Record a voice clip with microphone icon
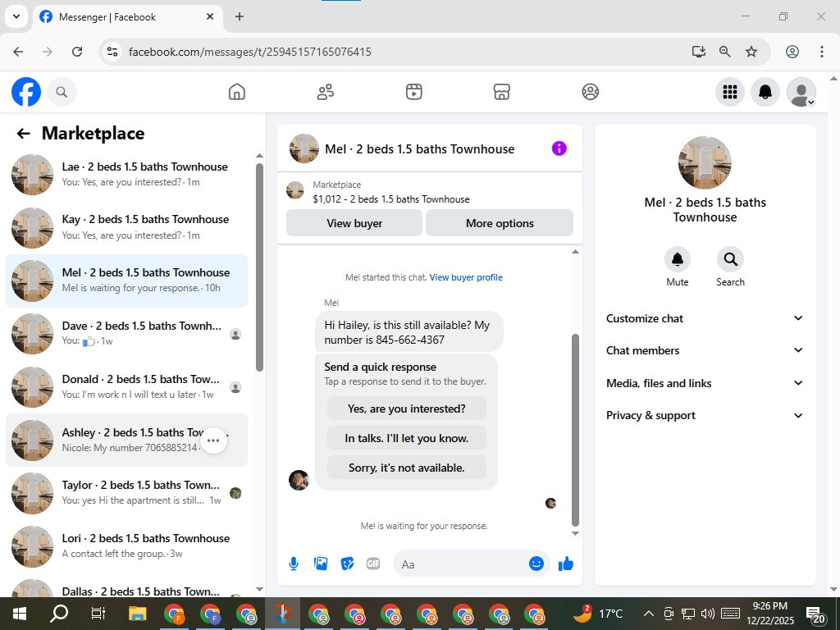 coord(294,564)
